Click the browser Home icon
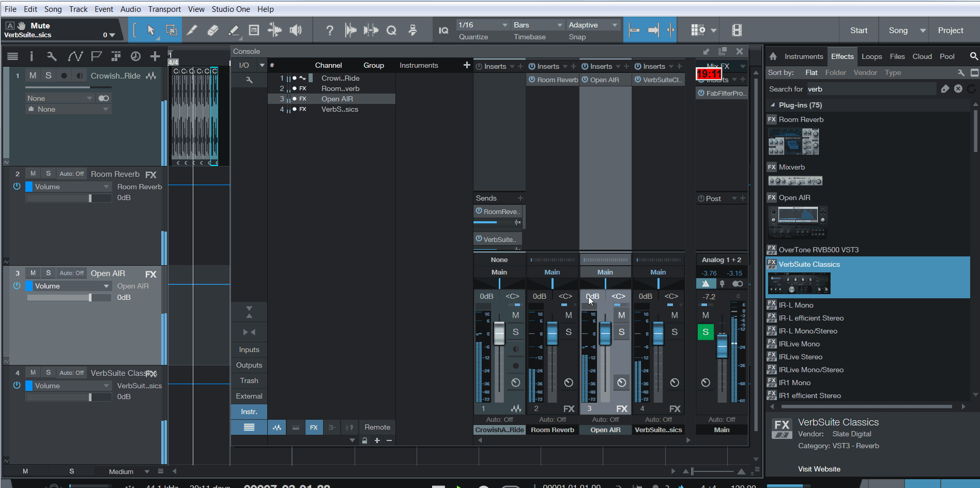The image size is (980, 488). coord(773,56)
